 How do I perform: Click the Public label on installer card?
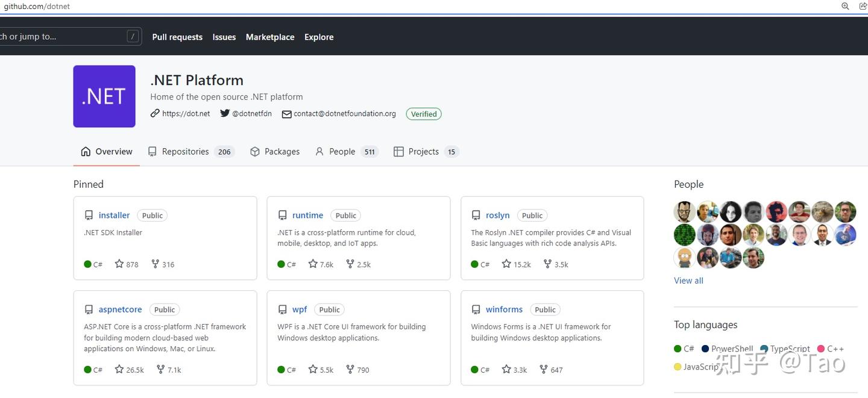153,216
